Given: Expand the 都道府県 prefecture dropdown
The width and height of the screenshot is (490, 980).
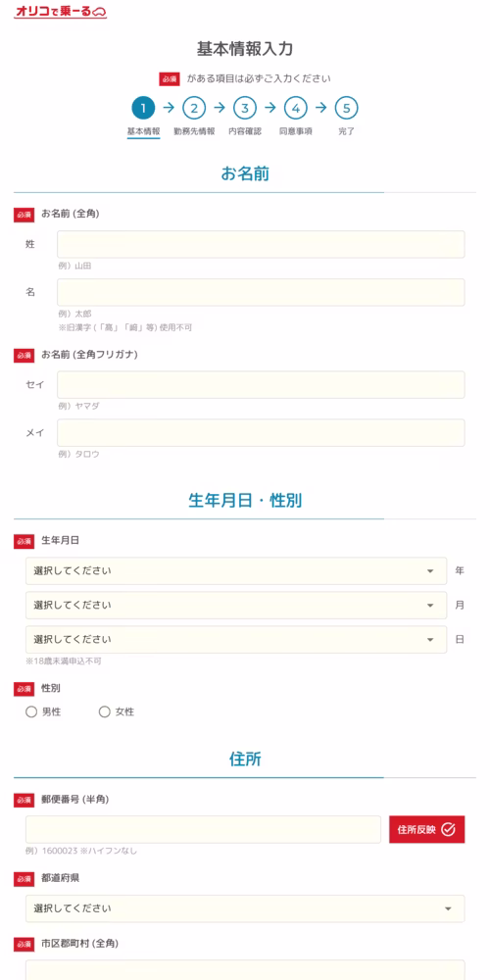Looking at the screenshot, I should [245, 908].
